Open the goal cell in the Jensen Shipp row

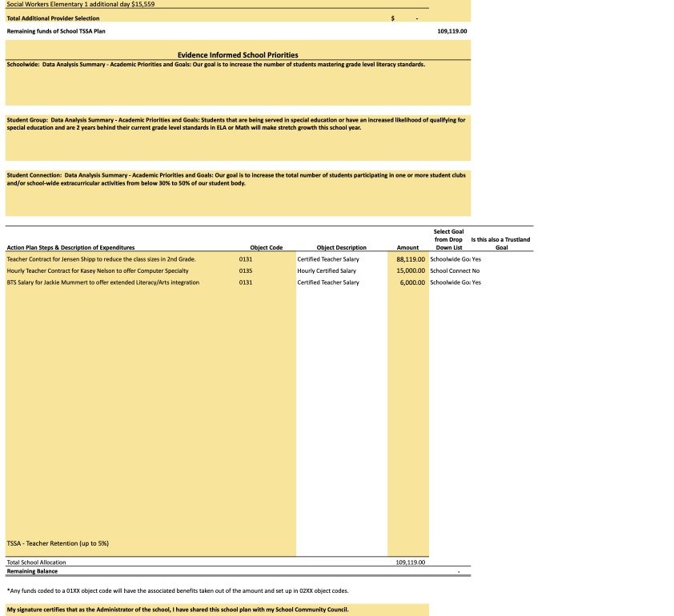(x=450, y=259)
